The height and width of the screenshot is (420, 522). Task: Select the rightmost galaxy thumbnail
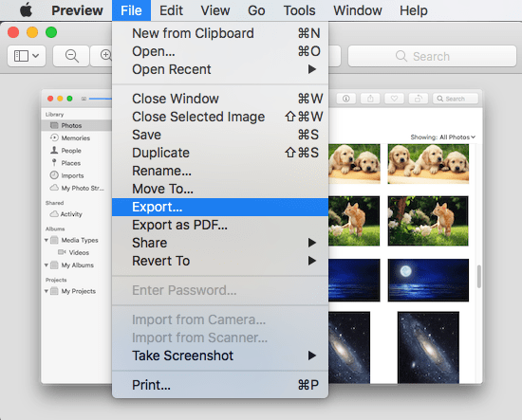[x=428, y=348]
